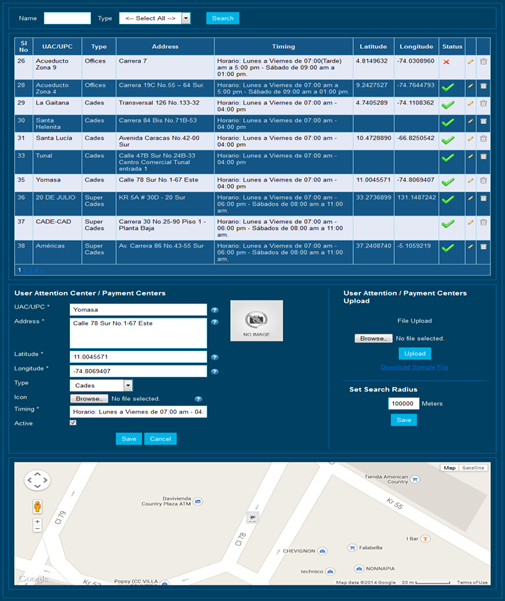Edit the Santa Helenita entry
This screenshot has height=601, width=505.
470,121
